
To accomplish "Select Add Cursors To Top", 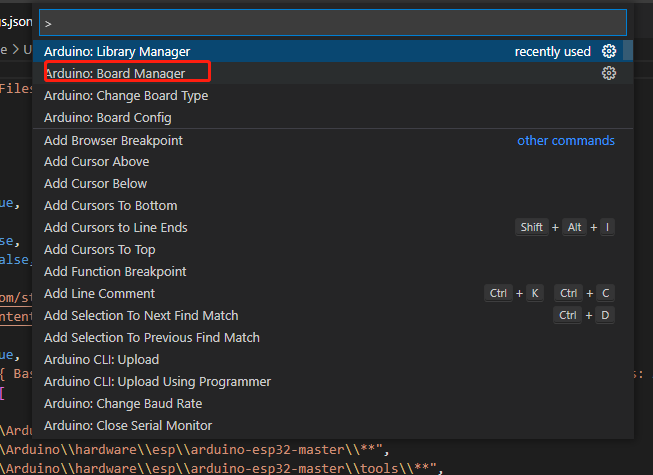I will coord(99,250).
